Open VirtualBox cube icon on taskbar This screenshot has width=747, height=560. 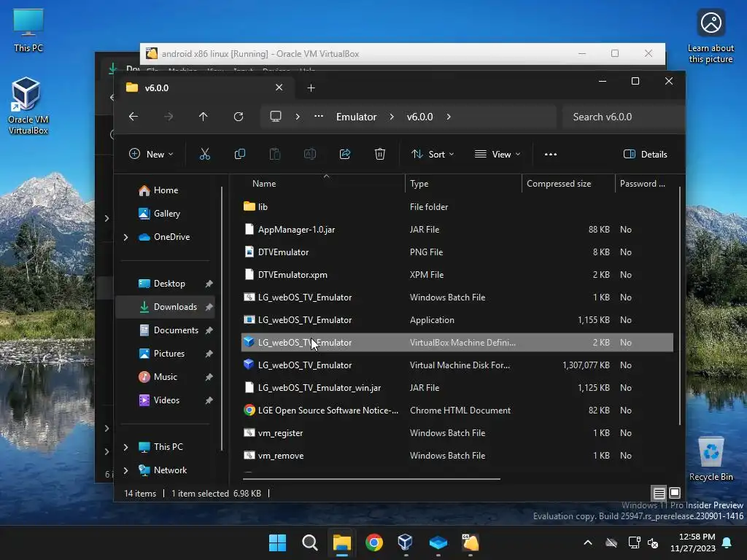406,542
